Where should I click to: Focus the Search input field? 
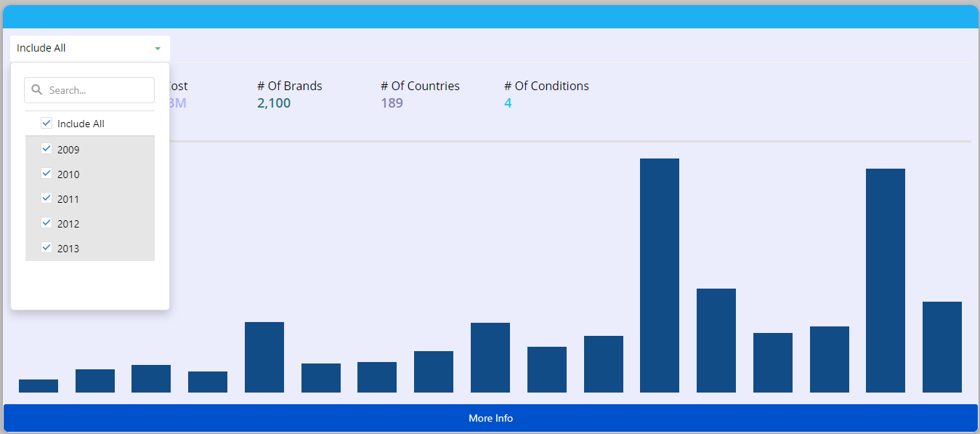[x=89, y=90]
